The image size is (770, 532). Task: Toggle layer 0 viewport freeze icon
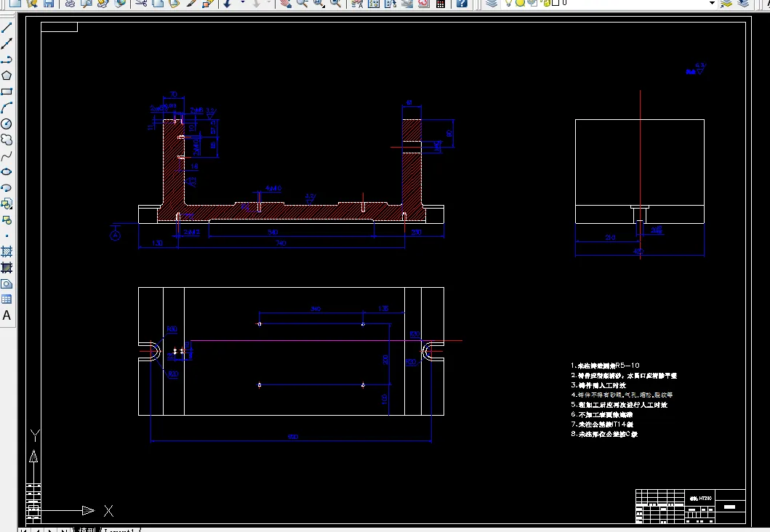click(532, 2)
